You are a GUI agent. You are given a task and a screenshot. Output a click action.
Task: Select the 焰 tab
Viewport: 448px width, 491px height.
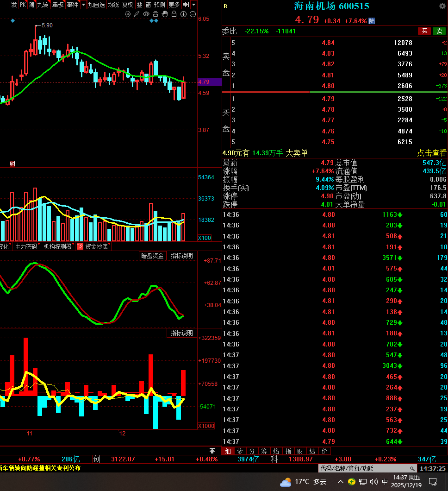276,451
